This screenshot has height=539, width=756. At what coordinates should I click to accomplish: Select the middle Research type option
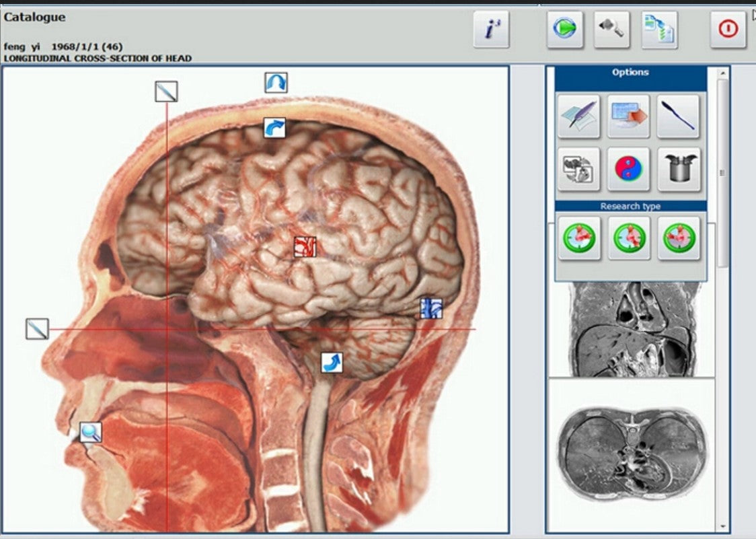coord(629,238)
